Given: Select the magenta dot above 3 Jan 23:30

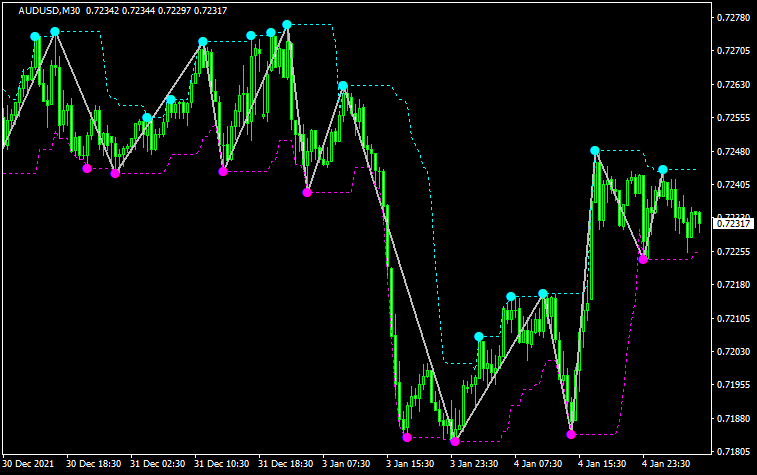Looking at the screenshot, I should pos(455,441).
